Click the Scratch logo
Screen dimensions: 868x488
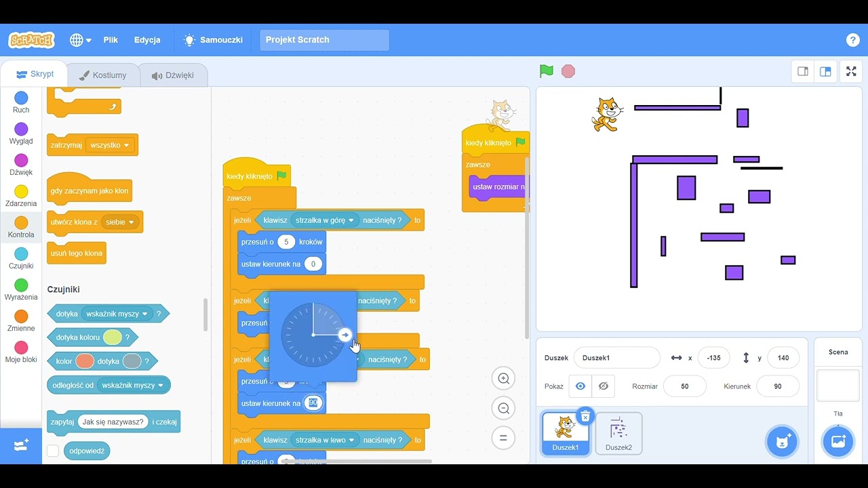click(31, 40)
